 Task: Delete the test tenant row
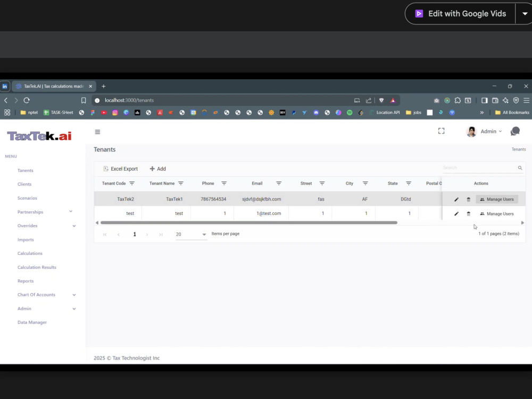coord(469,214)
